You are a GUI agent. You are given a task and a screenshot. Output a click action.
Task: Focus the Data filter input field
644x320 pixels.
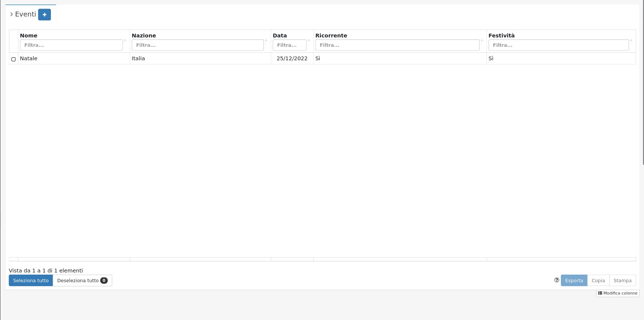point(289,45)
